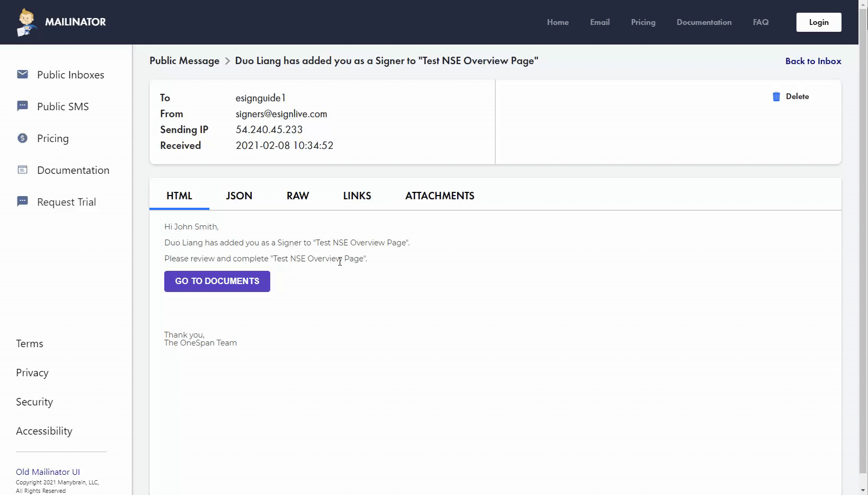Click recipient name esignguide1
The height and width of the screenshot is (495, 868).
coord(261,98)
